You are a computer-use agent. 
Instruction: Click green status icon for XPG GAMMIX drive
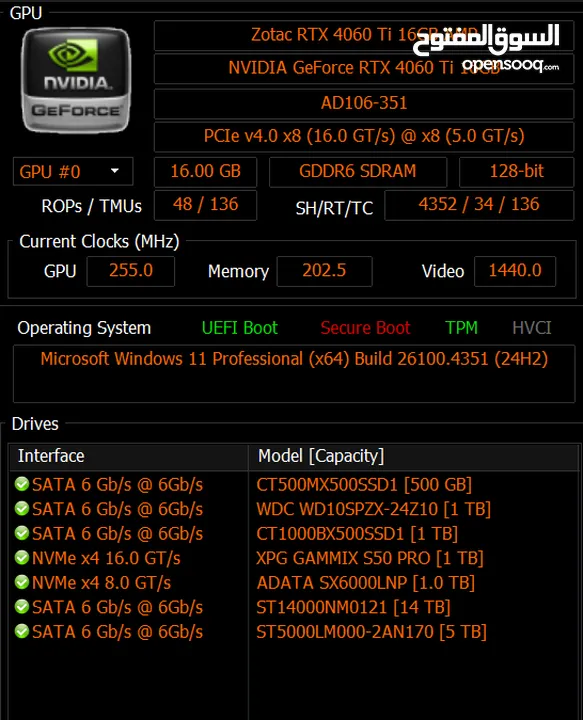tap(22, 557)
